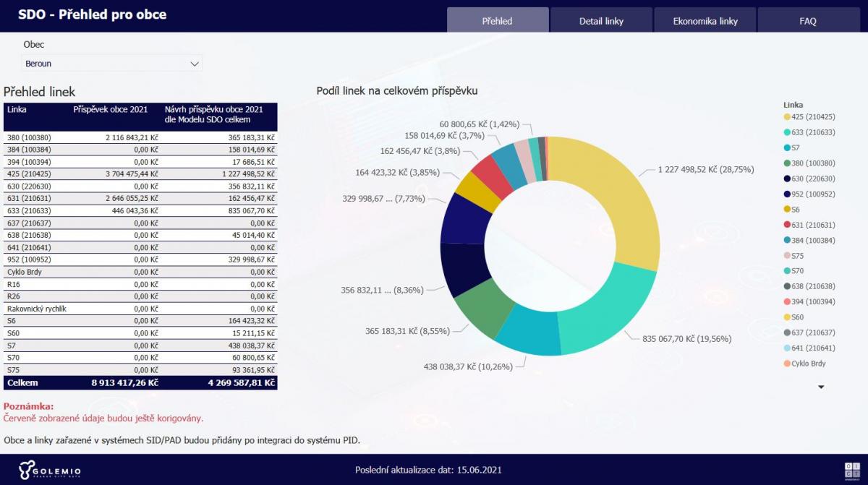Click total value 4 269 587,81 Kč
The width and height of the screenshot is (868, 485).
242,382
